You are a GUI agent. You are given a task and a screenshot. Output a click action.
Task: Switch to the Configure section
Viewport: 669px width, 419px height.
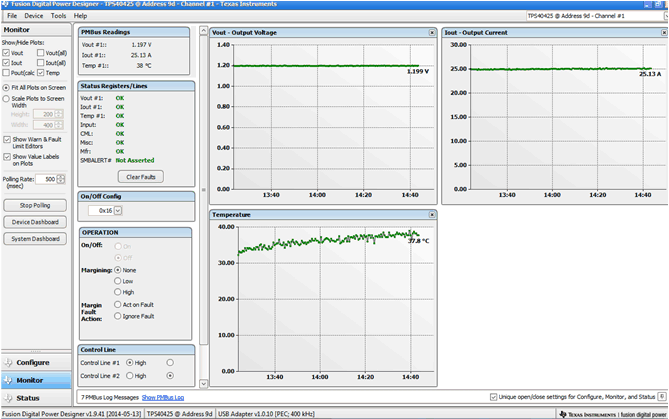[36, 363]
